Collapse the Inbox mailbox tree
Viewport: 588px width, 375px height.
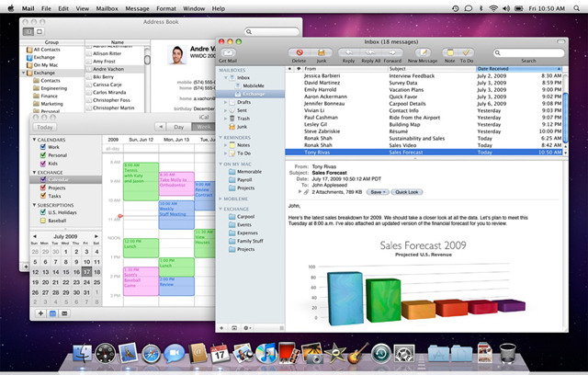coord(226,77)
